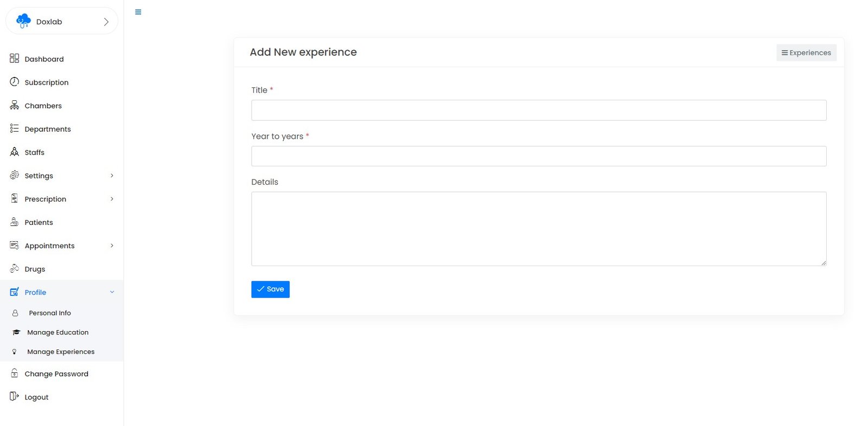Go to Manage Experiences page
The width and height of the screenshot is (868, 426).
61,352
